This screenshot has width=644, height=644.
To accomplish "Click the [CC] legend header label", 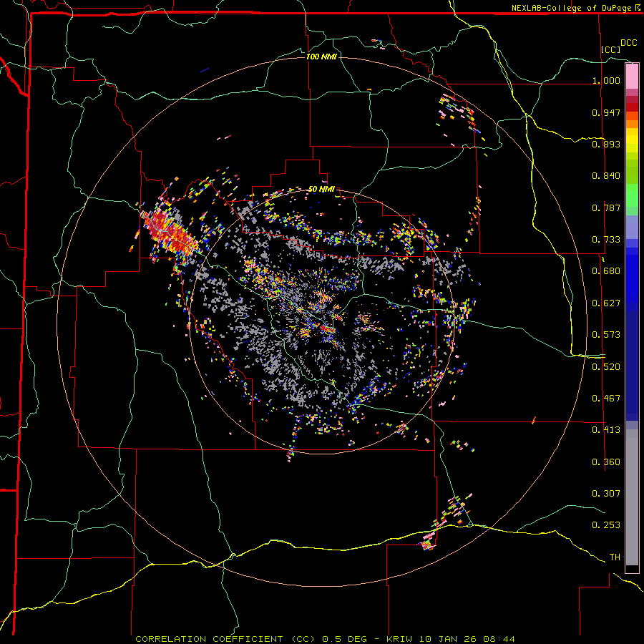I will (610, 49).
